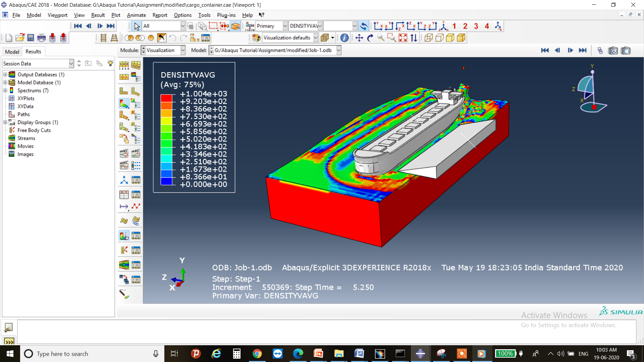Apply the XY front view

[378, 26]
